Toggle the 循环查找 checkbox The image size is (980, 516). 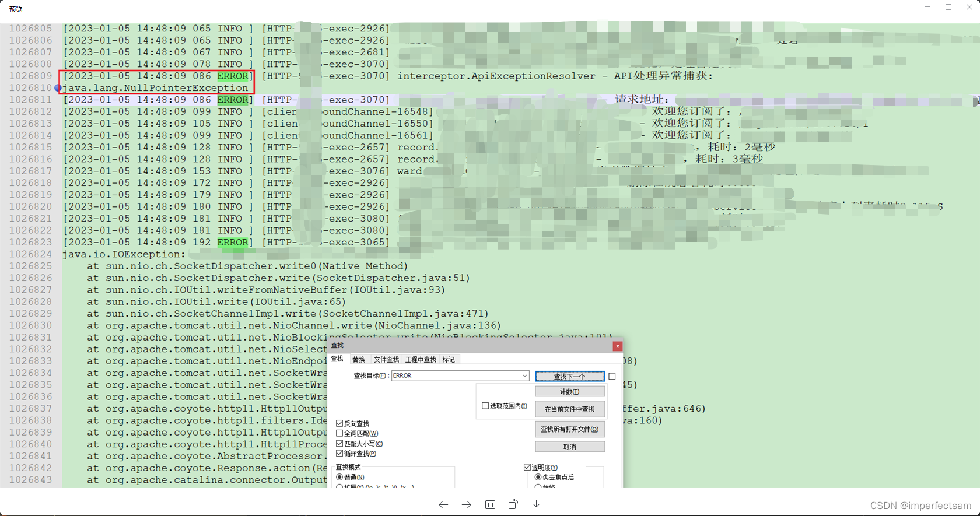(x=339, y=454)
